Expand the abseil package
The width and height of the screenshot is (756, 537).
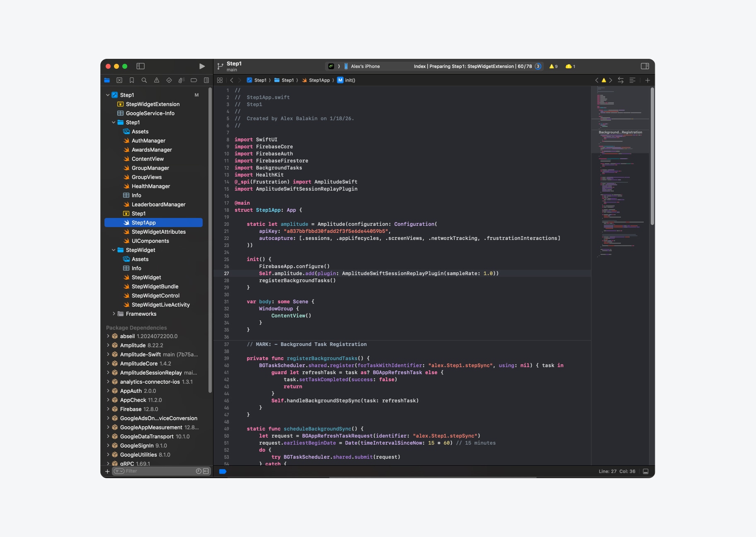(108, 336)
